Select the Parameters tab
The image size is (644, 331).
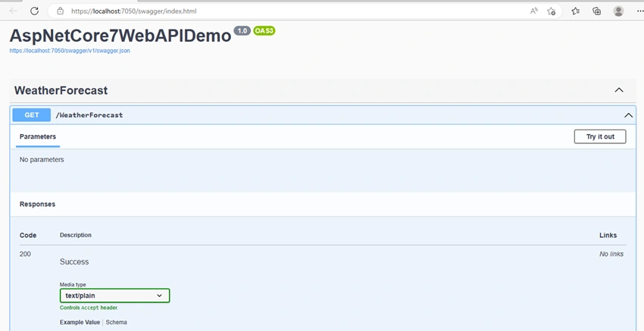[38, 137]
